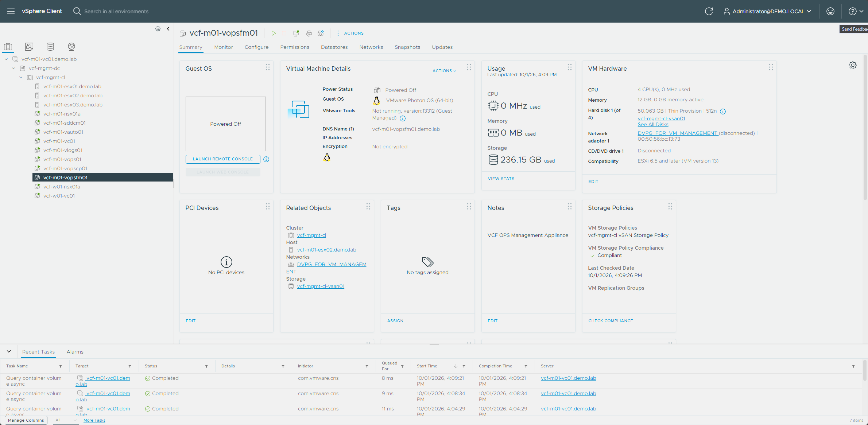
Task: Select VMs and Templates inventory view icon
Action: (29, 47)
